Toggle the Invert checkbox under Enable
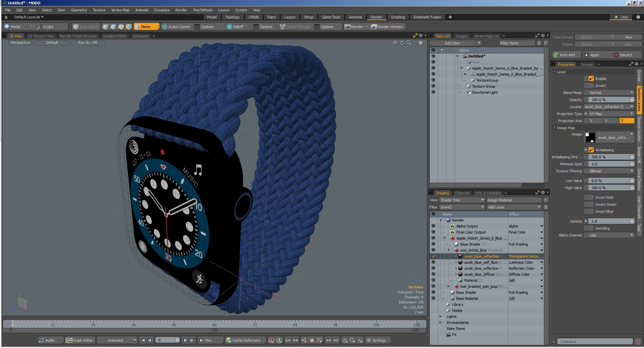644x348 pixels. pos(591,86)
